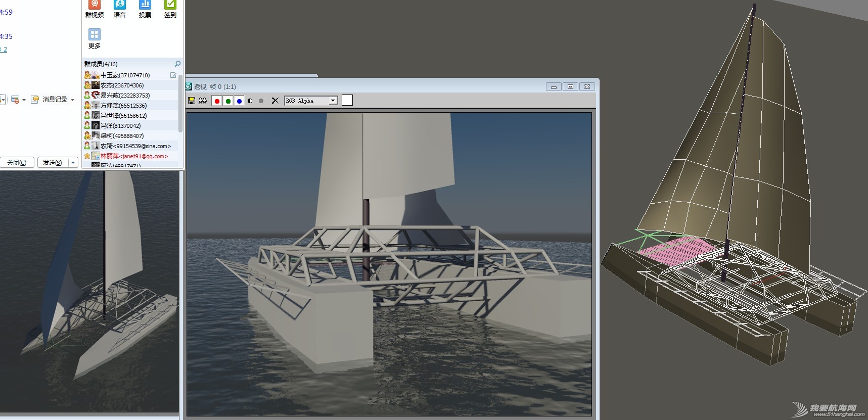The image size is (868, 420).
Task: Select group member 韦玉豪(371074710)
Action: (x=130, y=75)
